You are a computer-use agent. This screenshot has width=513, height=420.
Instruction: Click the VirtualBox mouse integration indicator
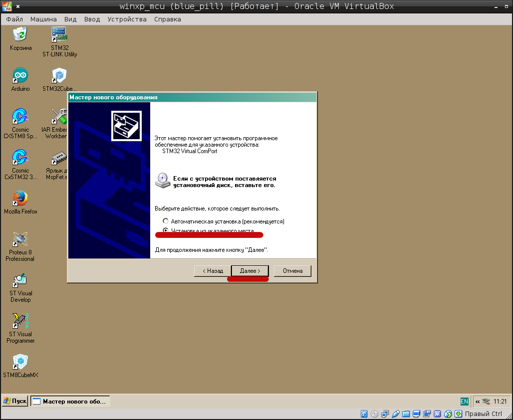point(448,414)
